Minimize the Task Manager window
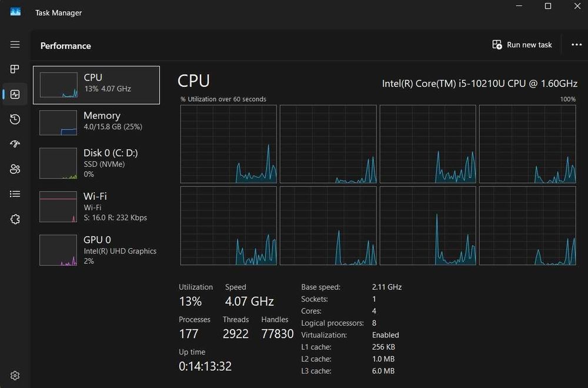The height and width of the screenshot is (388, 588). [x=519, y=6]
